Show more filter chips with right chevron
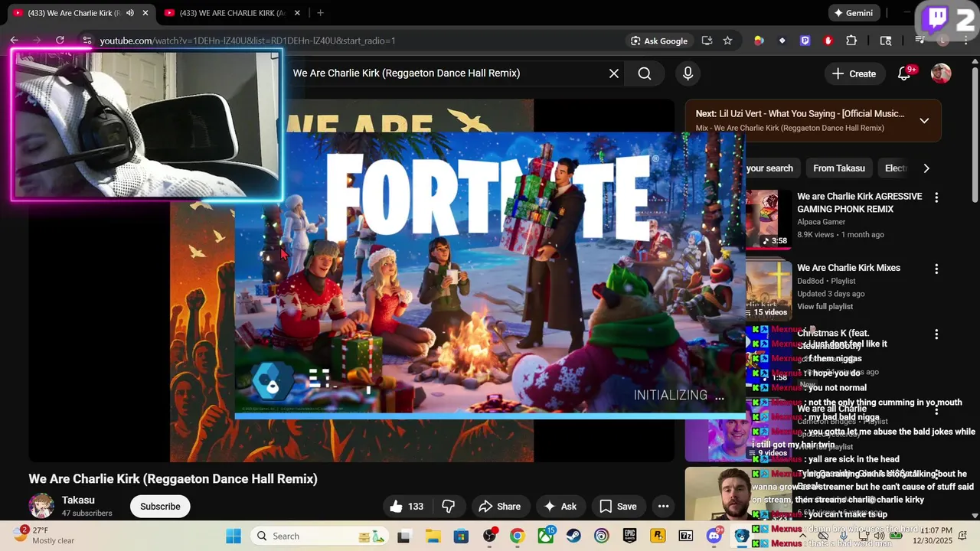Viewport: 980px width, 551px height. (x=926, y=168)
